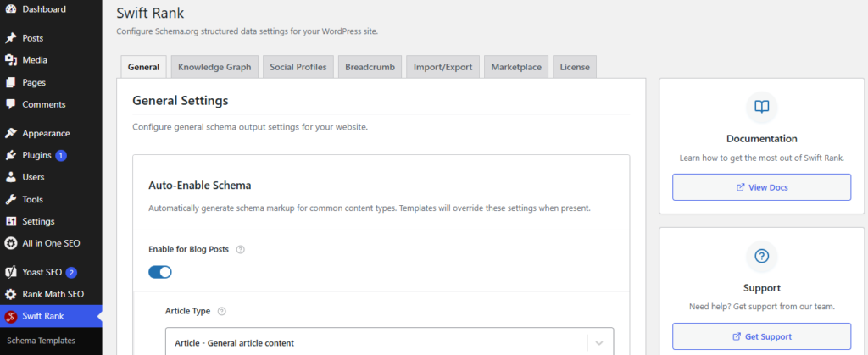
Task: Open Settings menu item
Action: 51,222
